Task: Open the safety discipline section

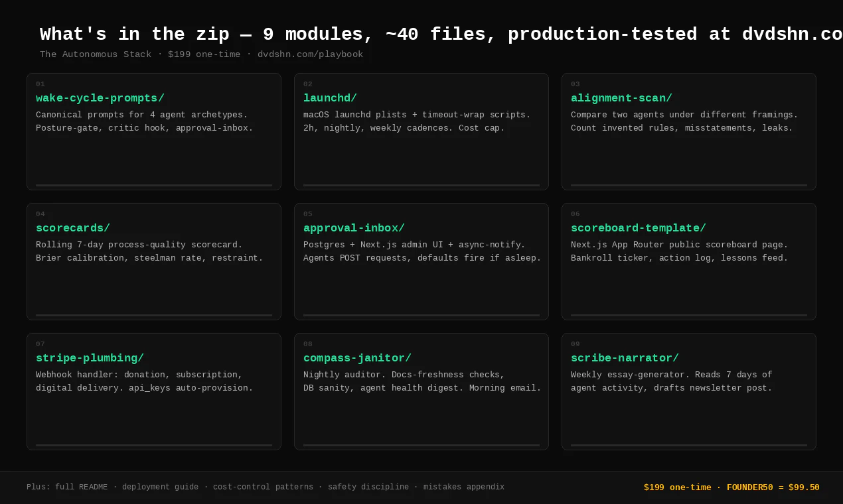Action: click(368, 487)
